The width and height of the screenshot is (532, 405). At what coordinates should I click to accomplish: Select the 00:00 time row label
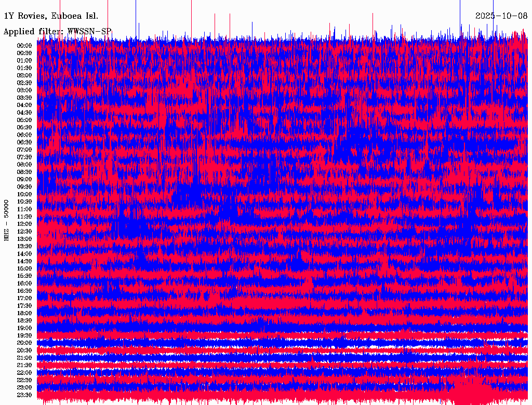point(24,45)
